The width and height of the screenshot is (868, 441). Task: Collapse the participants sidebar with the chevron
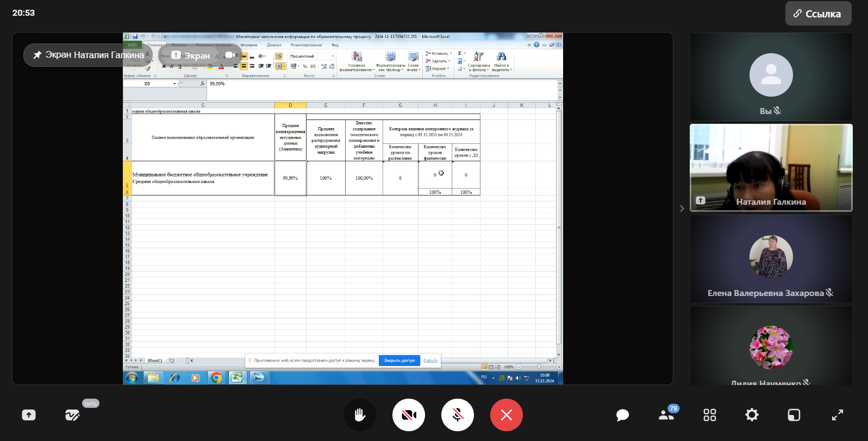coord(682,209)
